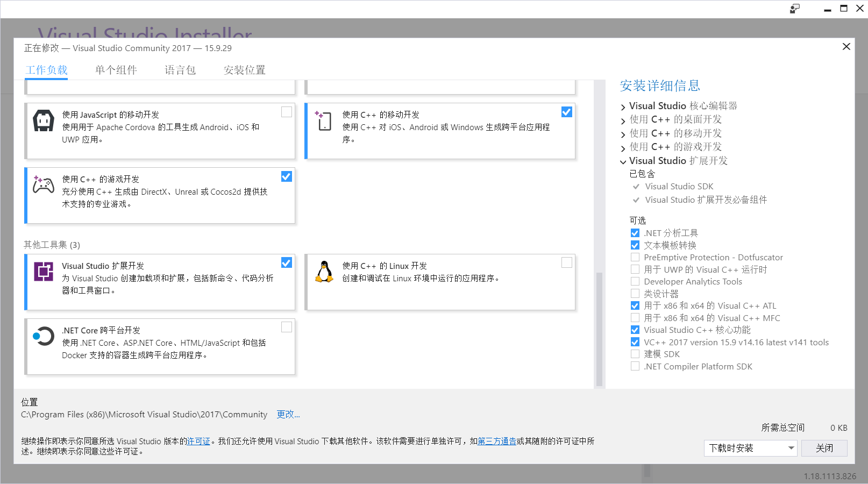Check the 类设计器 option
Screen dimensions: 868x484
(x=635, y=294)
